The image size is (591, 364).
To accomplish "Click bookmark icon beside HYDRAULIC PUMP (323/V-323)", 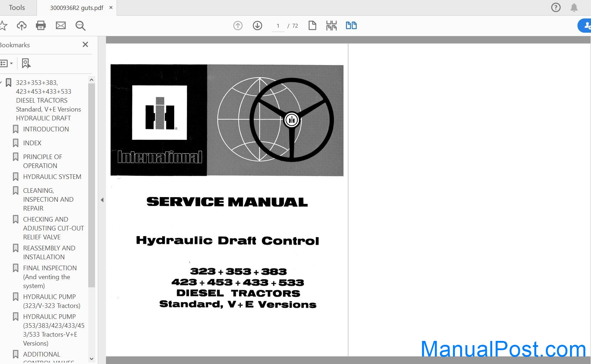I will [x=16, y=297].
